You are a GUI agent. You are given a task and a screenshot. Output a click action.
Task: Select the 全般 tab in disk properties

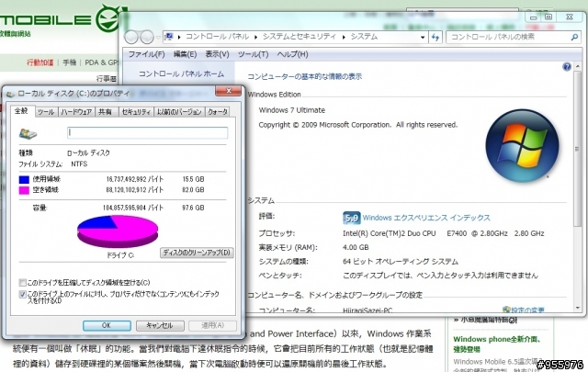pos(21,111)
